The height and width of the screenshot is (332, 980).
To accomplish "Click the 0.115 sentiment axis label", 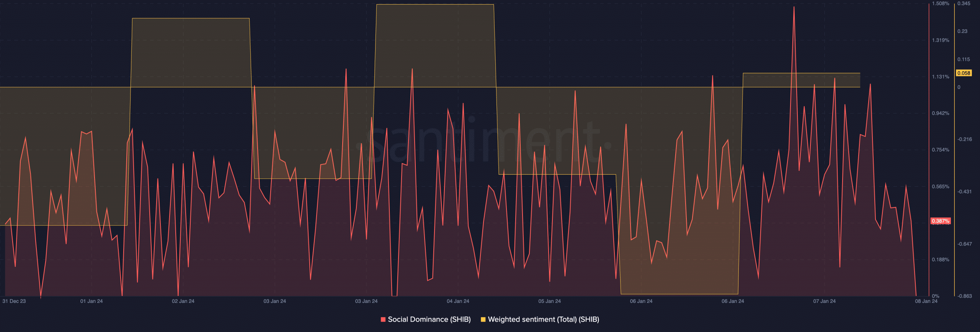I will point(964,59).
